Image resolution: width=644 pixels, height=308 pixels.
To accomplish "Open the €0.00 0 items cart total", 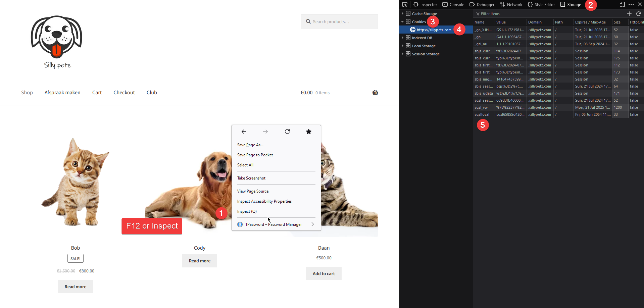I will (315, 93).
